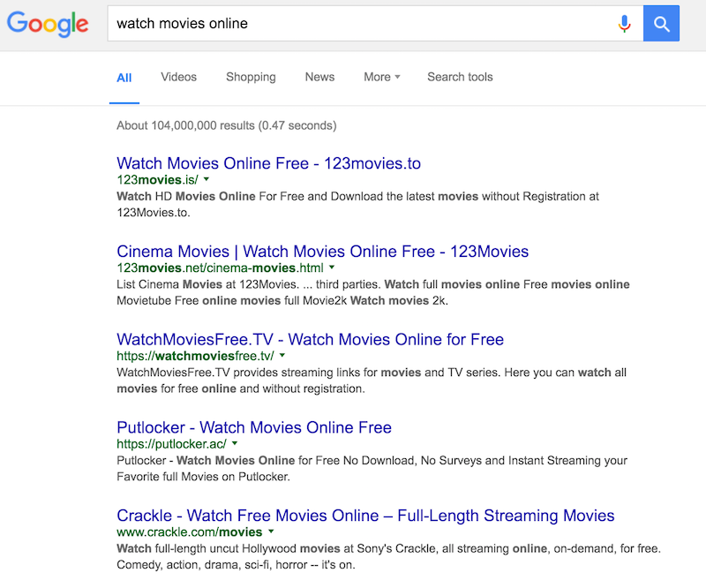Open the Crackle streaming movies result
Image resolution: width=706 pixels, height=588 pixels.
coord(365,515)
